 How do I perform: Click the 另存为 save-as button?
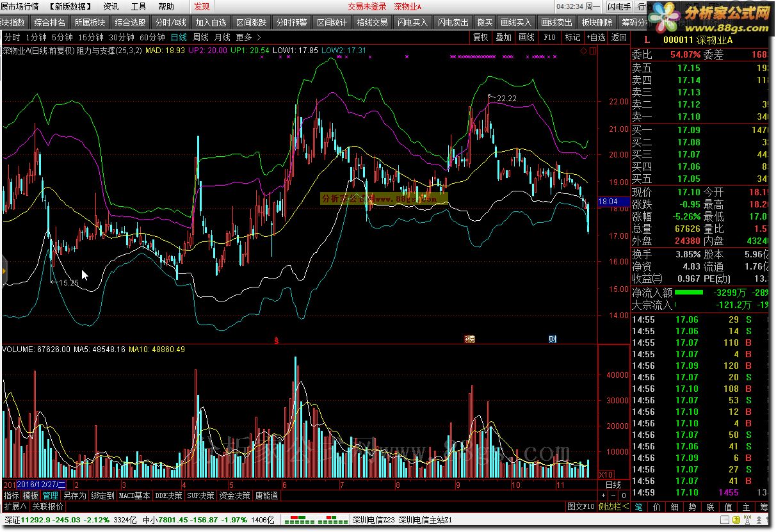pyautogui.click(x=74, y=496)
